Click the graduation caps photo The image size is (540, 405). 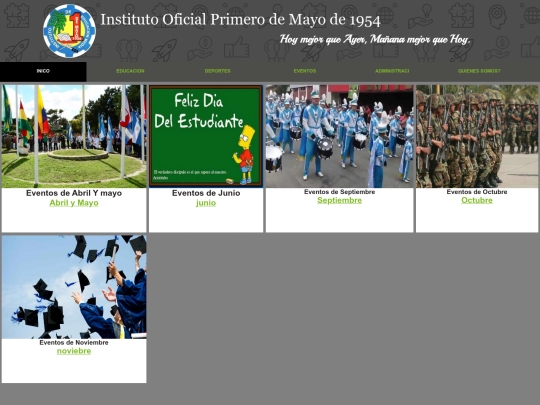(x=74, y=287)
